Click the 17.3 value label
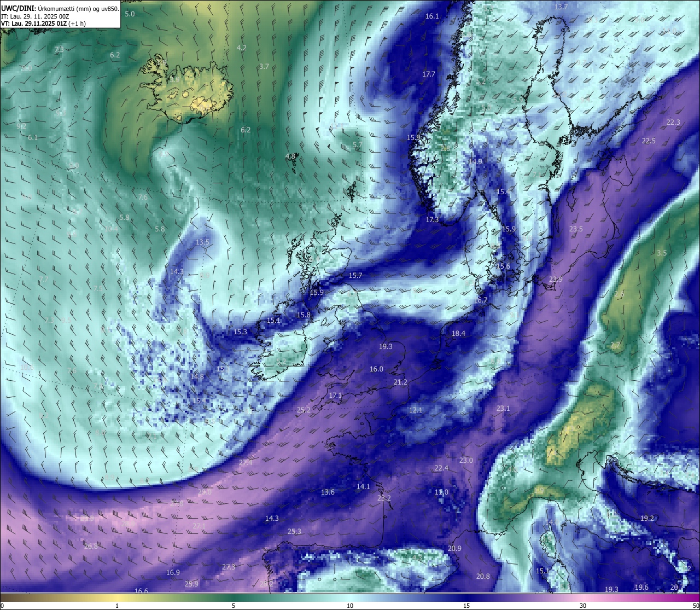The height and width of the screenshot is (610, 700). click(432, 219)
